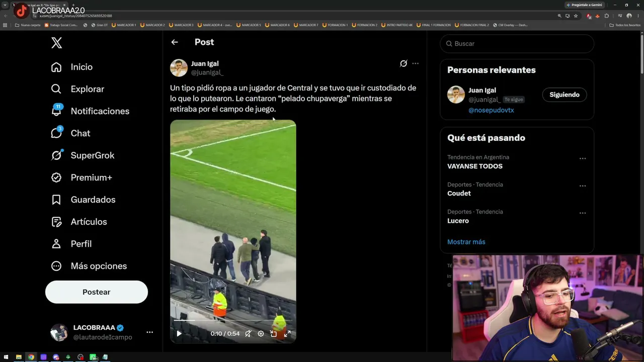Image resolution: width=644 pixels, height=362 pixels.
Task: Switch the video to fullscreen
Action: click(x=287, y=333)
